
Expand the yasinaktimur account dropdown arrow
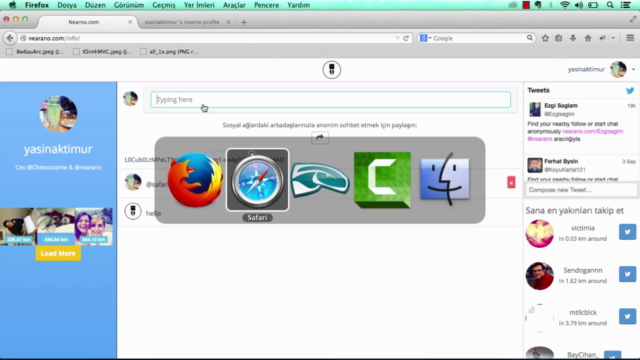[633, 69]
